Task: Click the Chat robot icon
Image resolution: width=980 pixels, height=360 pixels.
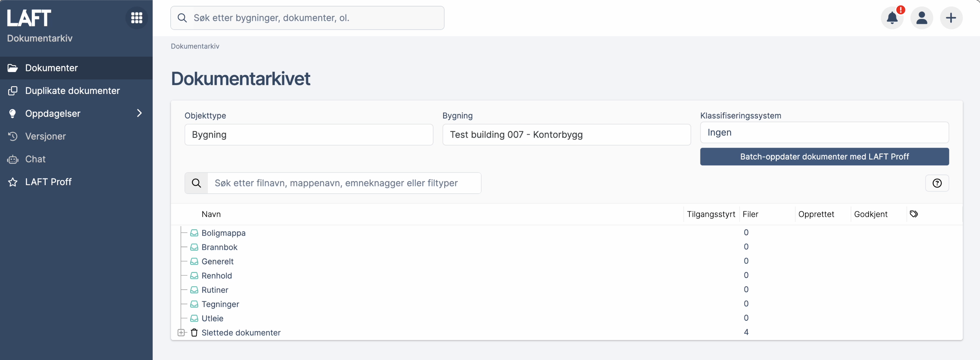Action: 13,159
